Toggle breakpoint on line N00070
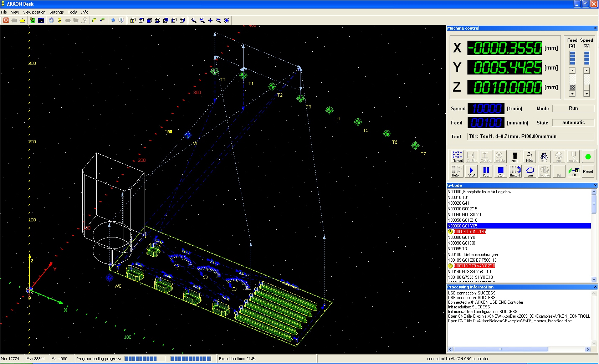The width and height of the screenshot is (599, 364). click(450, 232)
